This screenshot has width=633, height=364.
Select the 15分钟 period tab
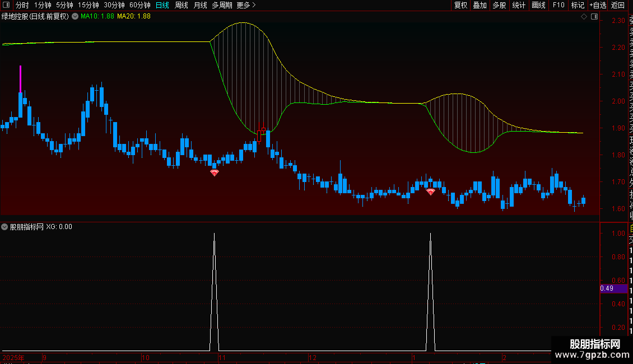pos(89,5)
